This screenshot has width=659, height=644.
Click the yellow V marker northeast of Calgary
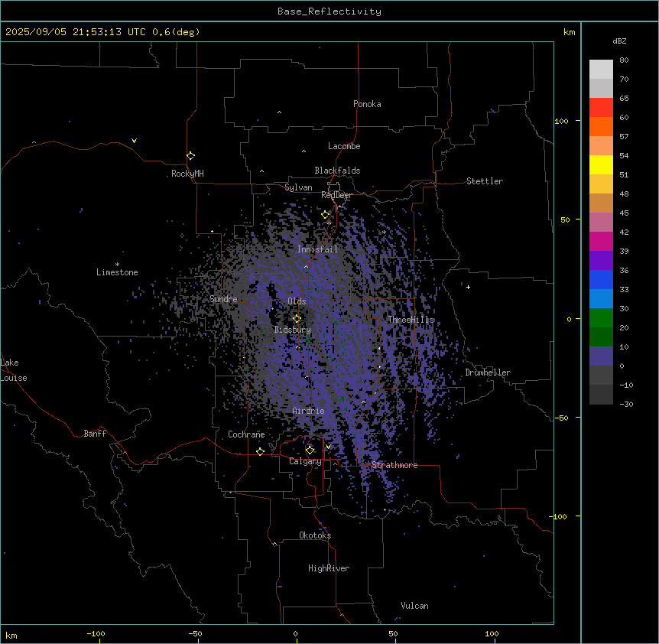point(328,447)
